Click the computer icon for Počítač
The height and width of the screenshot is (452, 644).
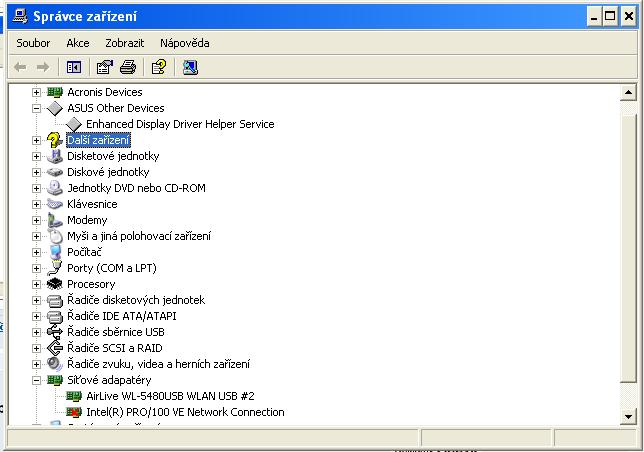pos(55,252)
